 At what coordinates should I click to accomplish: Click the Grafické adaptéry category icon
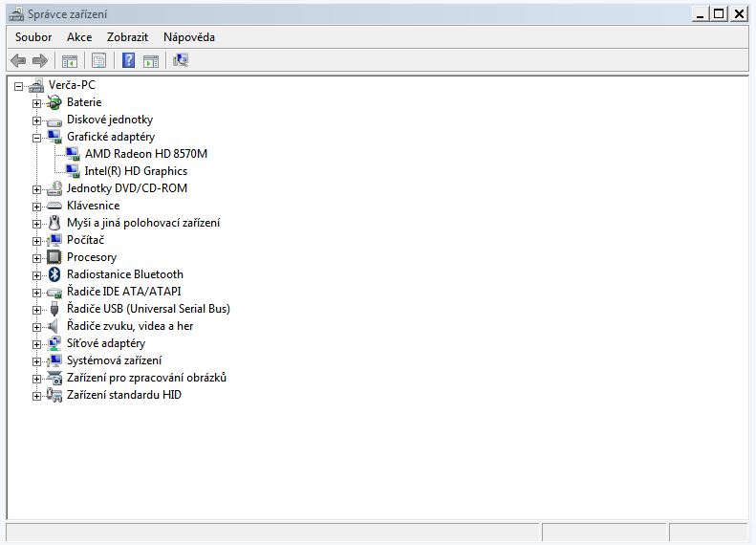tap(54, 137)
